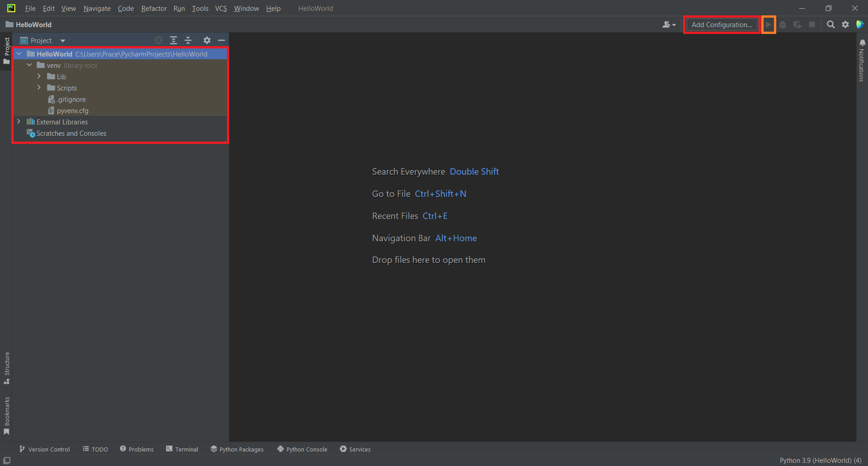868x466 pixels.
Task: Open Python Console tool window
Action: pos(302,449)
